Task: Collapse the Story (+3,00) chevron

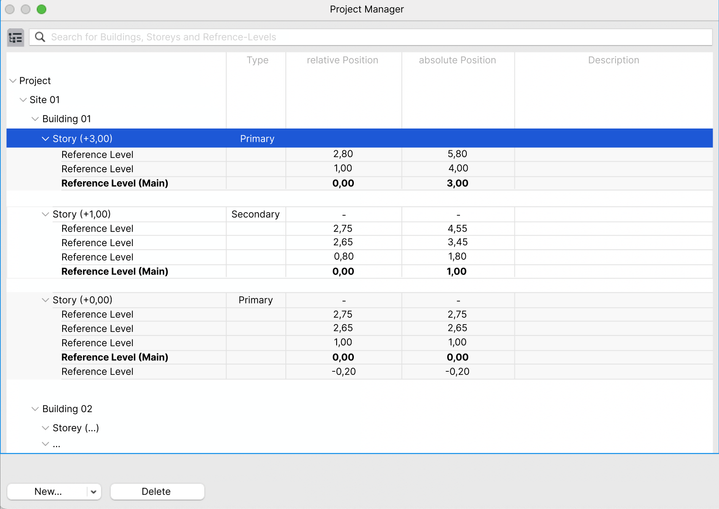Action: point(45,138)
